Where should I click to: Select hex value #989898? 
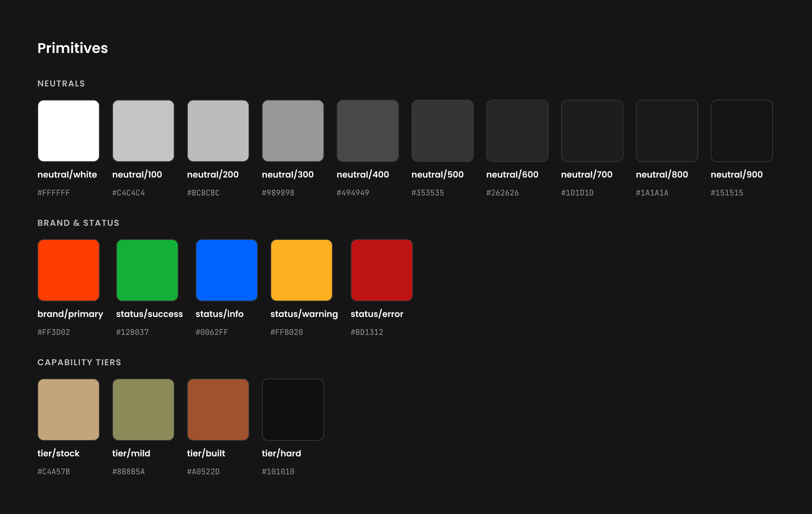tap(278, 193)
